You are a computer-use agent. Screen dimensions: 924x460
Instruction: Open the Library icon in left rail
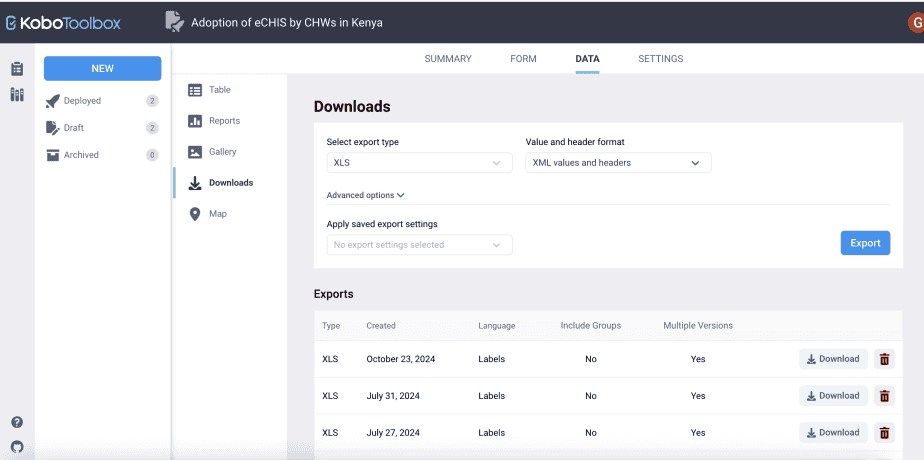click(x=17, y=95)
